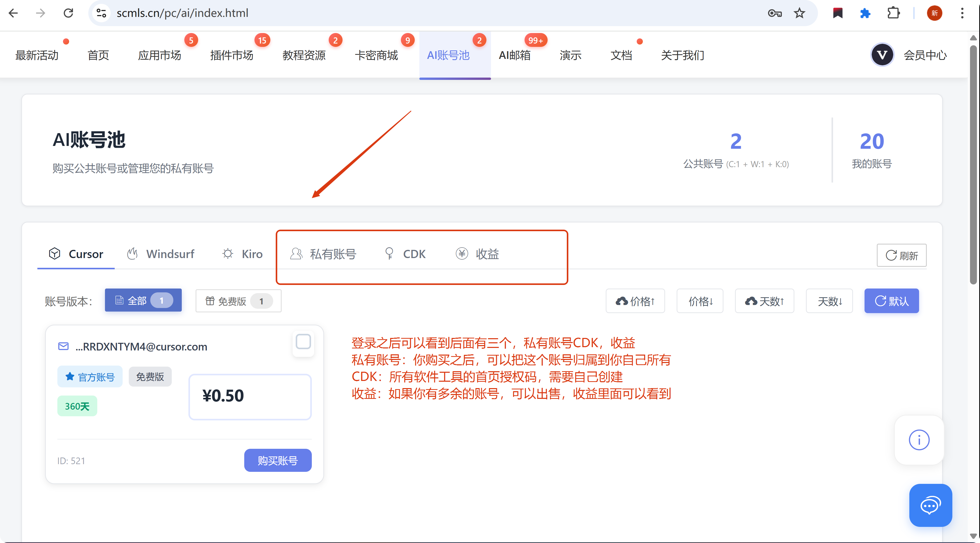980x543 pixels.
Task: Bookmark page with star icon
Action: click(x=799, y=13)
